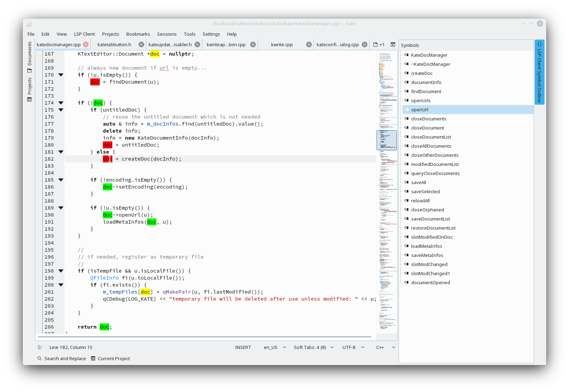
Task: Open the C++ syntax mode dropdown
Action: [x=386, y=347]
